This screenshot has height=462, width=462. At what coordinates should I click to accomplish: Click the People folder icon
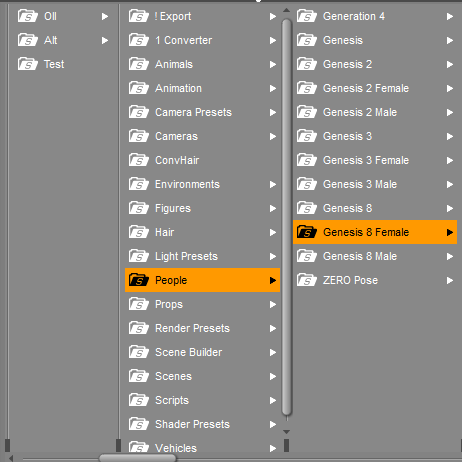click(x=139, y=280)
